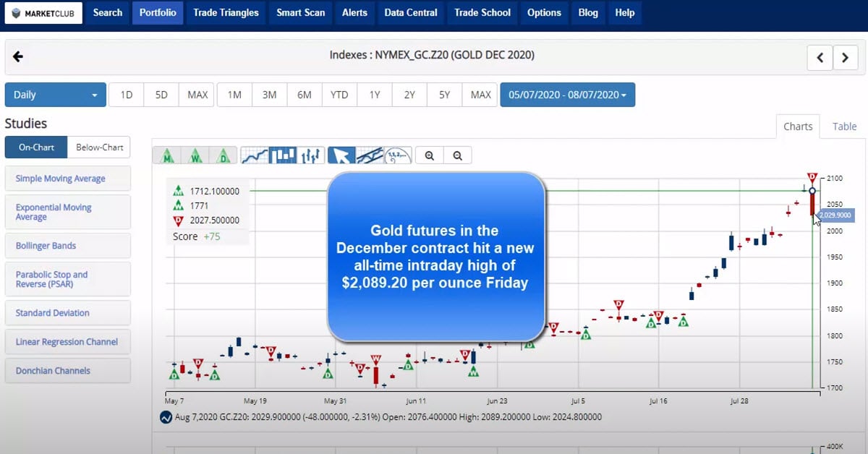Toggle the Daily trade triangle icon
Screen dimensions: 868x454
click(x=224, y=155)
